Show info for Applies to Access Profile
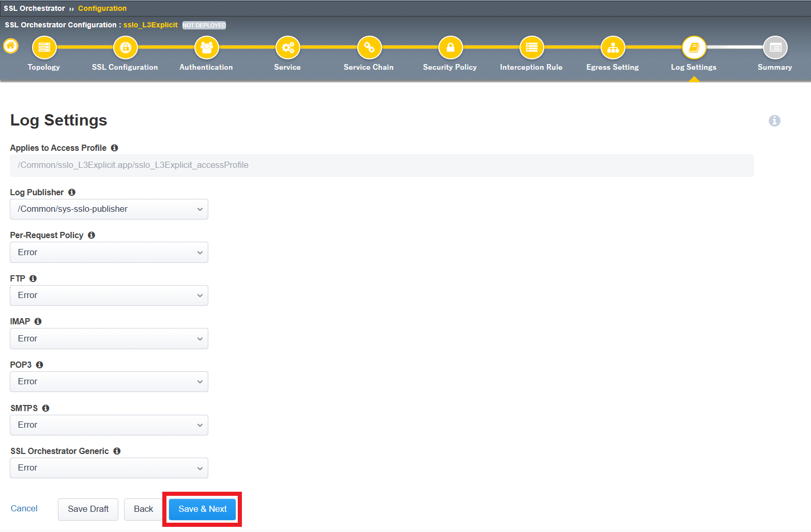811x532 pixels. (x=115, y=148)
